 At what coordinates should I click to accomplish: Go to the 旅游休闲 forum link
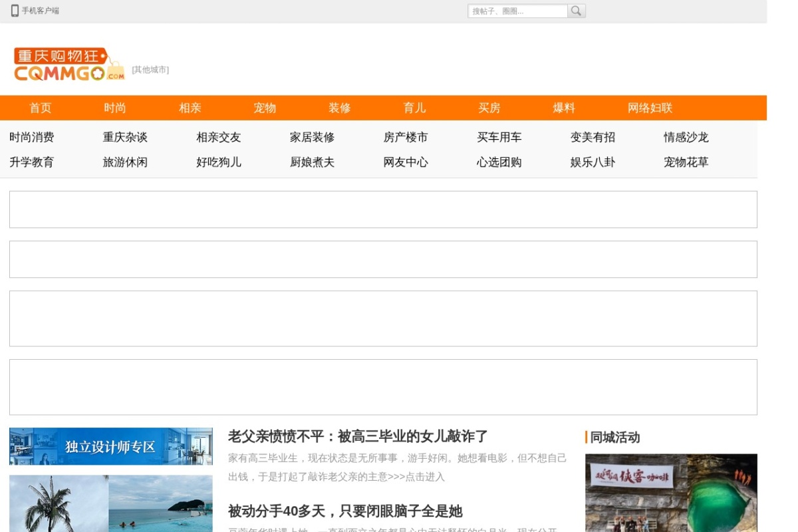coord(125,162)
